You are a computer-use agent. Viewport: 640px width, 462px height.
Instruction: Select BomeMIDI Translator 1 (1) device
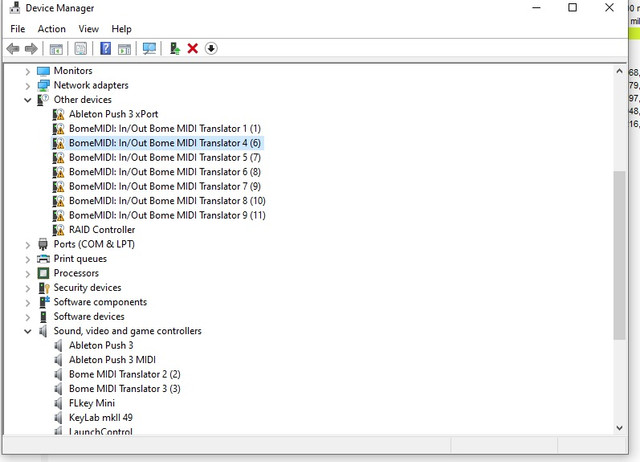click(x=165, y=129)
